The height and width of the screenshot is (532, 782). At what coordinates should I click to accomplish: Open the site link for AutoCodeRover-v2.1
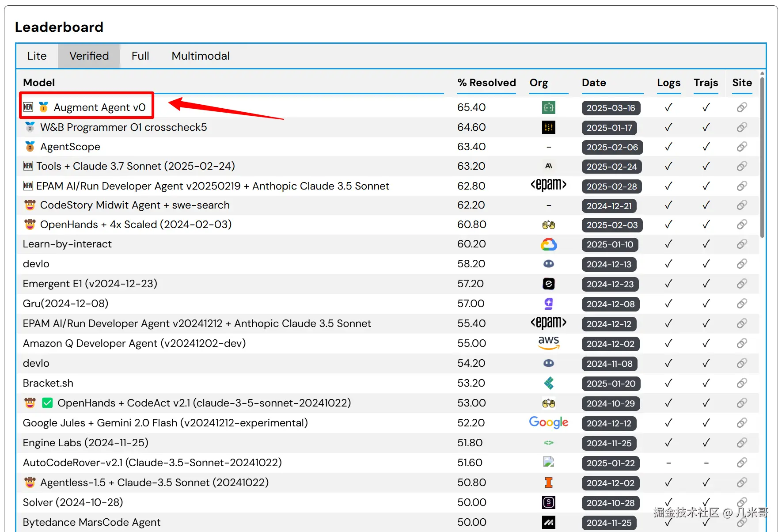[x=742, y=463]
